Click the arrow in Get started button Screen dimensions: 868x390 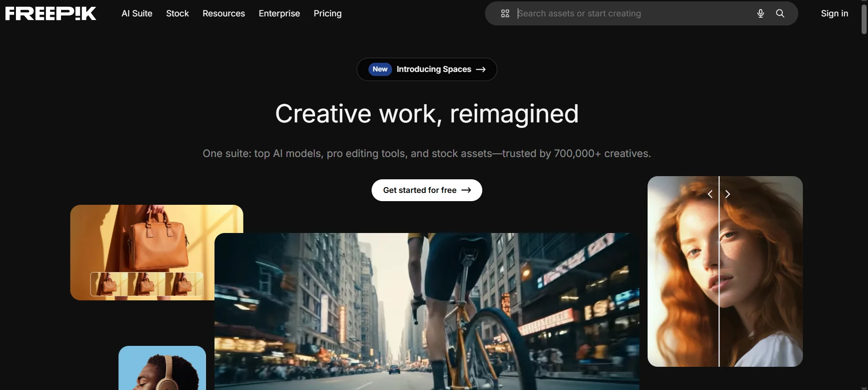coord(466,190)
